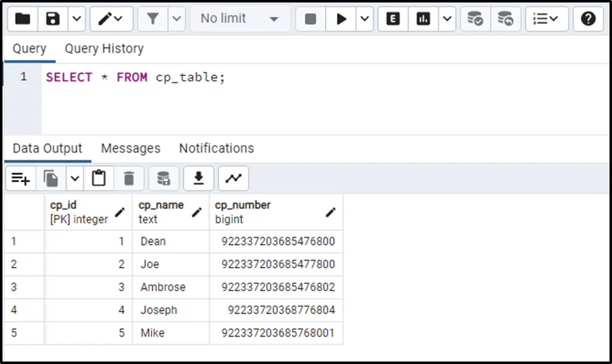Switch to the Query History tab
This screenshot has height=364, width=612.
[104, 49]
